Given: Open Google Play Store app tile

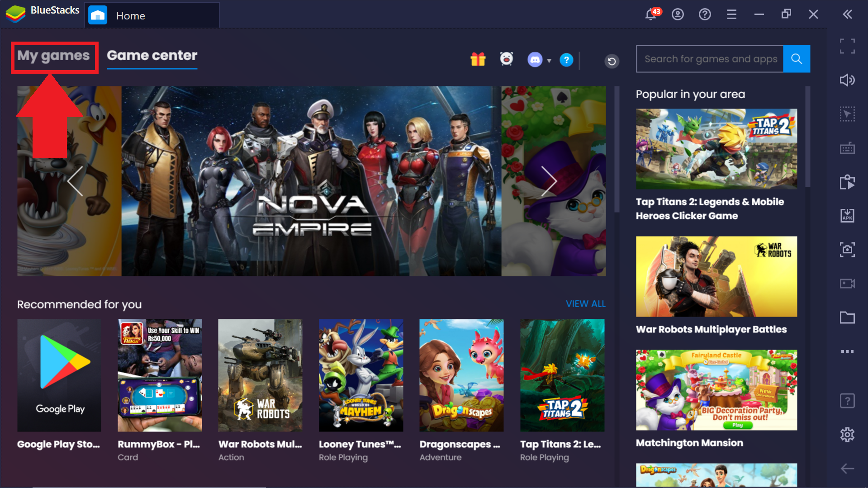Looking at the screenshot, I should [x=59, y=375].
